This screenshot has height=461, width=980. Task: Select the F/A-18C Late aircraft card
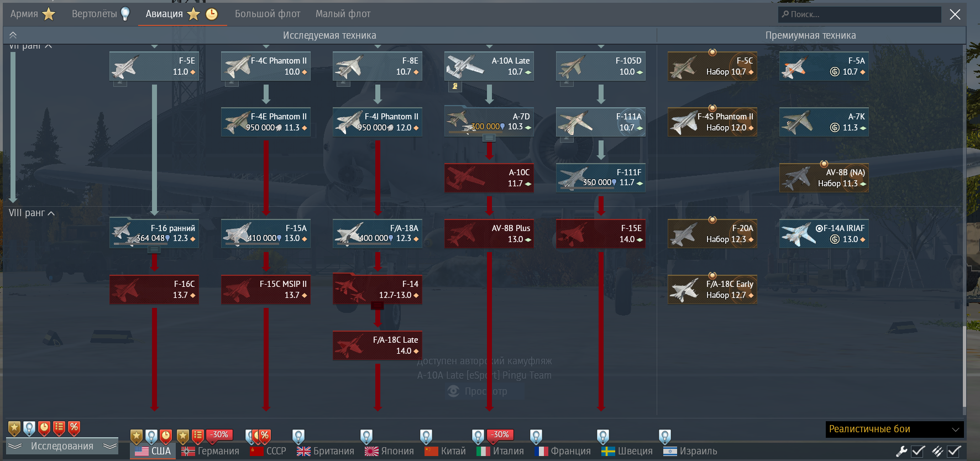378,345
